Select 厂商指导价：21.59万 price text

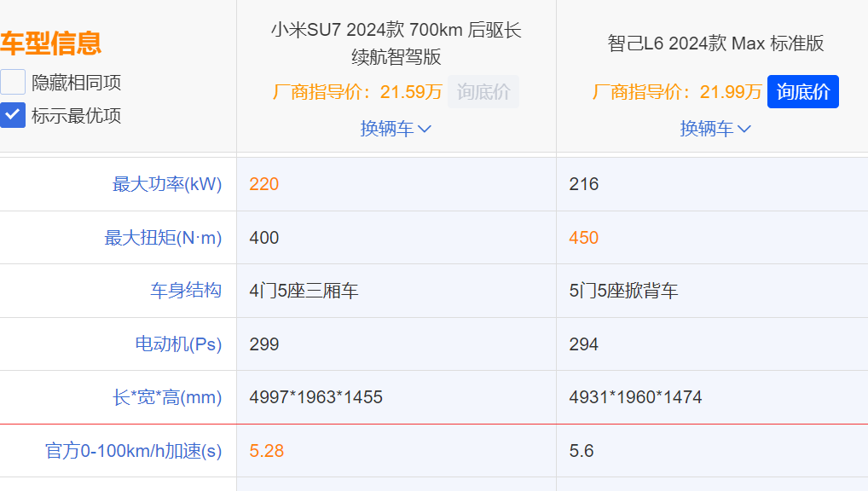[x=357, y=91]
